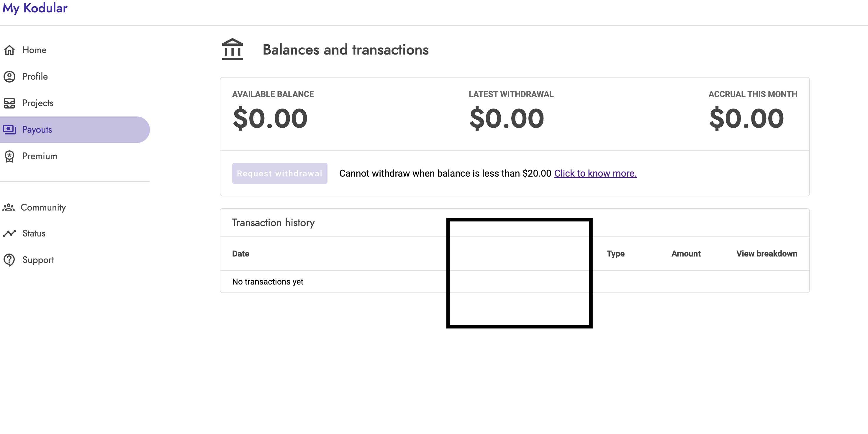Select Projects in the sidebar
Image resolution: width=868 pixels, height=434 pixels.
click(x=38, y=103)
